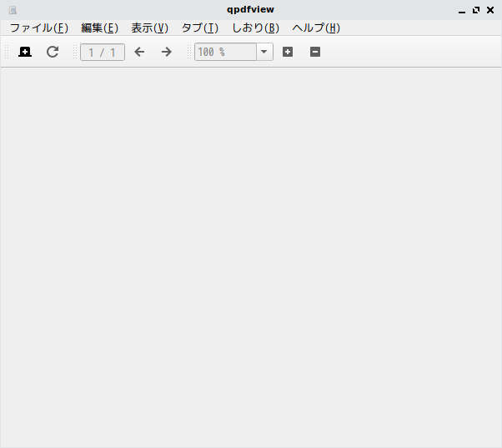The width and height of the screenshot is (502, 448).
Task: Go to next page with right arrow
Action: [x=167, y=52]
